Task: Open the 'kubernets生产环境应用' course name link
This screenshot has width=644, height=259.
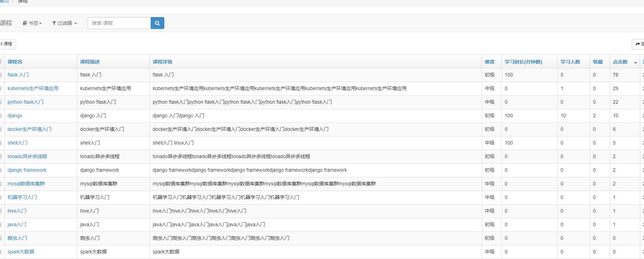Action: coord(33,88)
